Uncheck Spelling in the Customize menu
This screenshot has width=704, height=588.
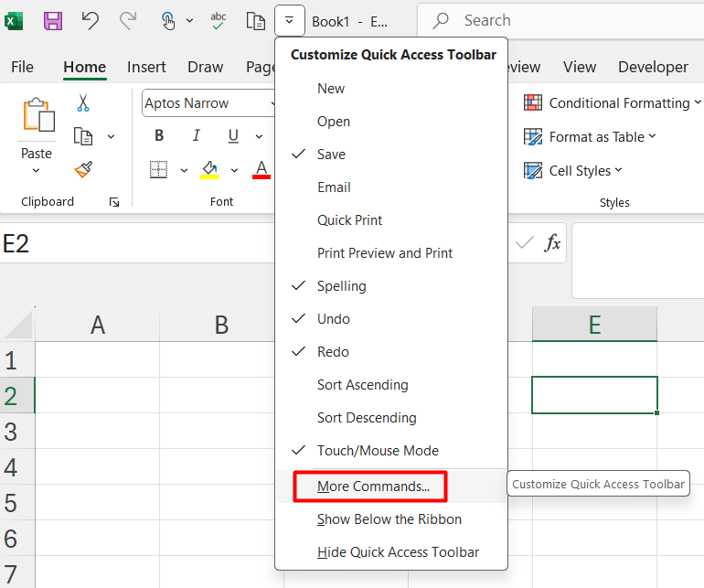point(341,286)
